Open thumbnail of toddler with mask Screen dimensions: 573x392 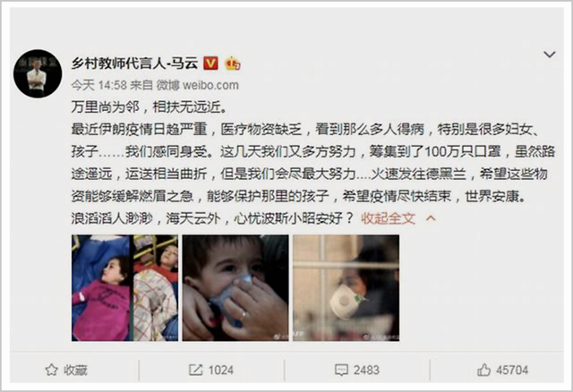point(235,288)
